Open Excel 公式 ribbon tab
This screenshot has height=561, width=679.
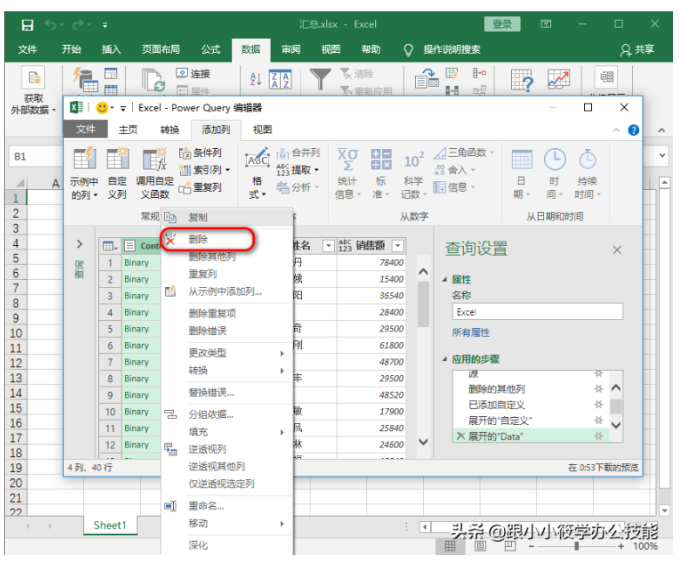pos(210,49)
